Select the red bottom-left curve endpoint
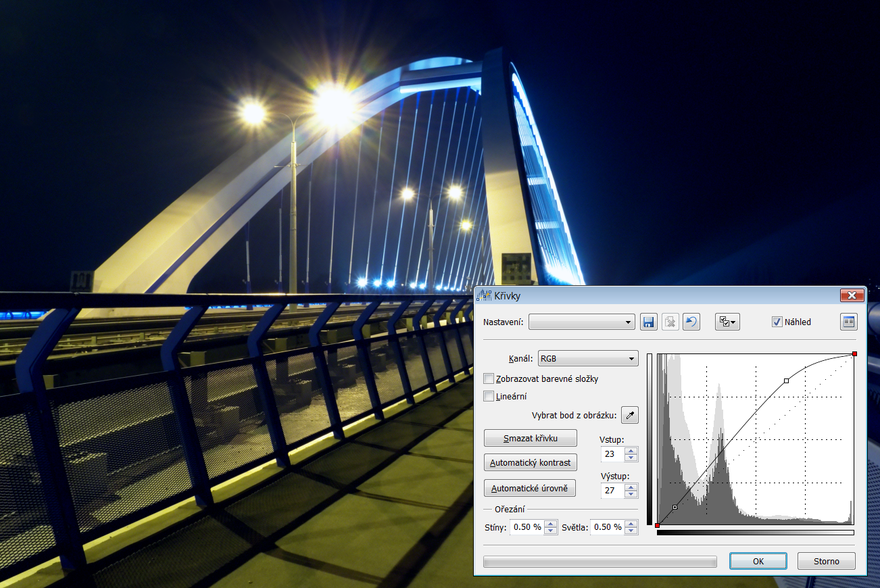Image resolution: width=880 pixels, height=588 pixels. click(x=657, y=525)
